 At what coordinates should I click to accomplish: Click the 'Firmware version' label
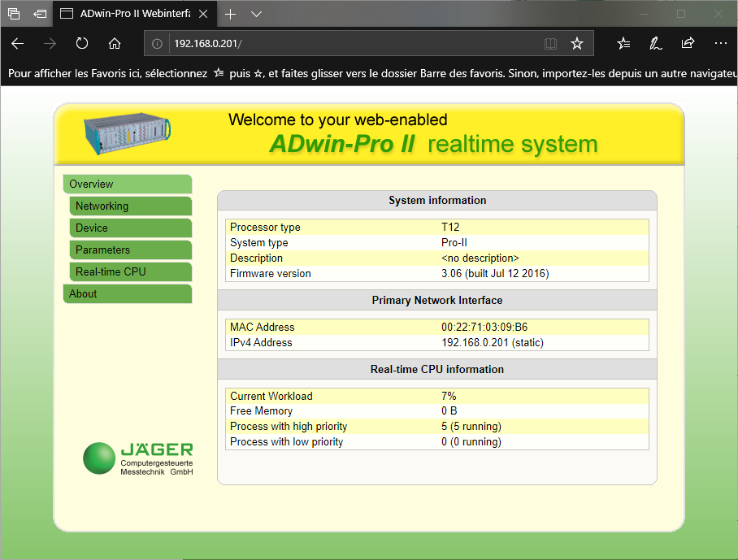[x=270, y=273]
